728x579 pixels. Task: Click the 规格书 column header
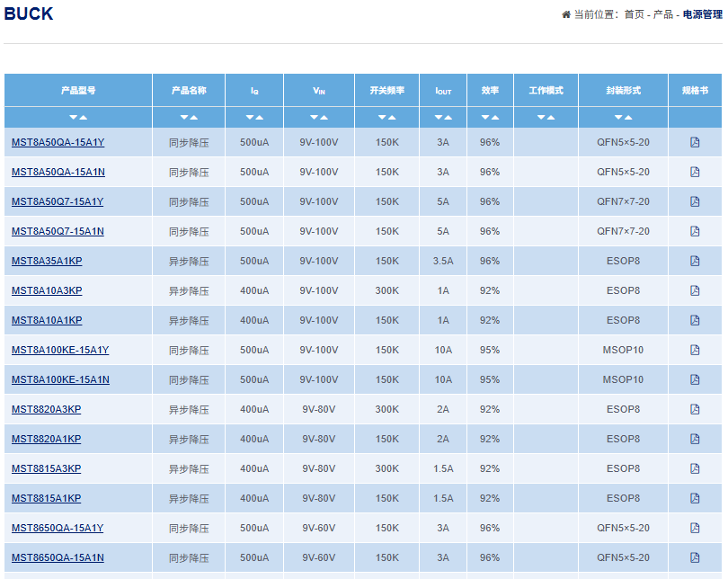(695, 91)
